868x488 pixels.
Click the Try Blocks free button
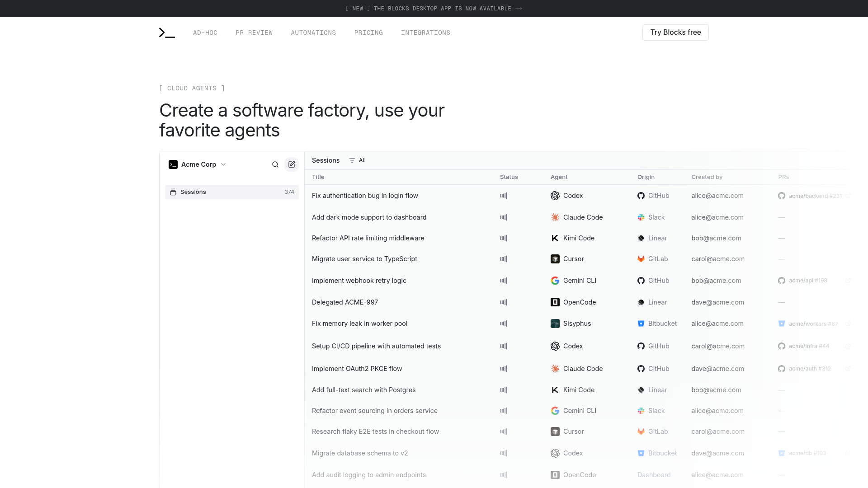point(675,33)
